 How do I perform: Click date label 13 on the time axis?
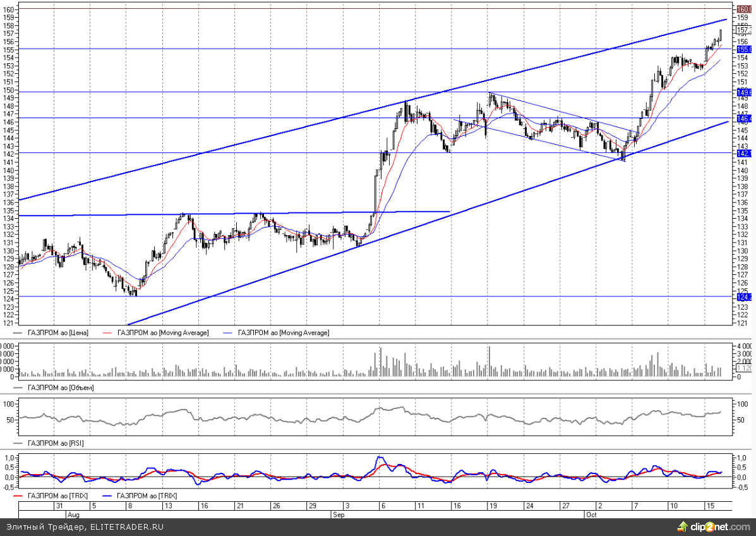[x=168, y=506]
